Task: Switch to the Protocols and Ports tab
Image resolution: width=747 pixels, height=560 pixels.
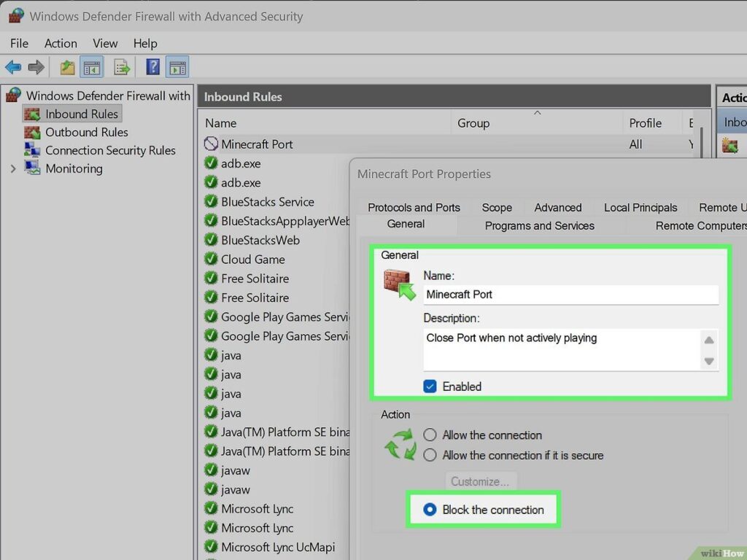Action: [x=414, y=208]
